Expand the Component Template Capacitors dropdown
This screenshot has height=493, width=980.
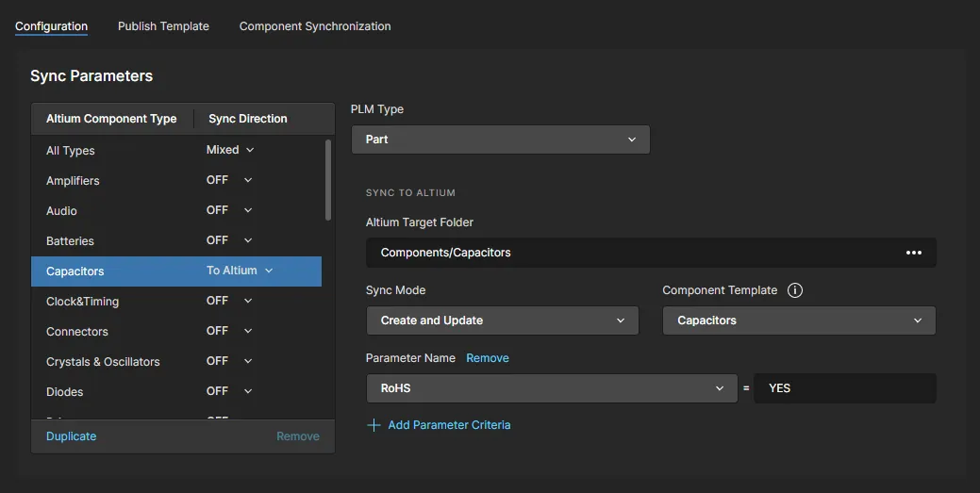(x=798, y=320)
